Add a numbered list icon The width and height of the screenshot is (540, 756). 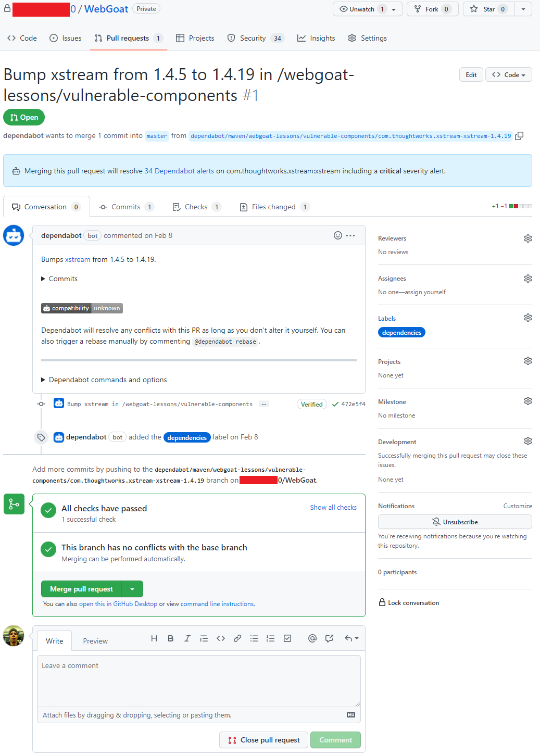click(271, 638)
